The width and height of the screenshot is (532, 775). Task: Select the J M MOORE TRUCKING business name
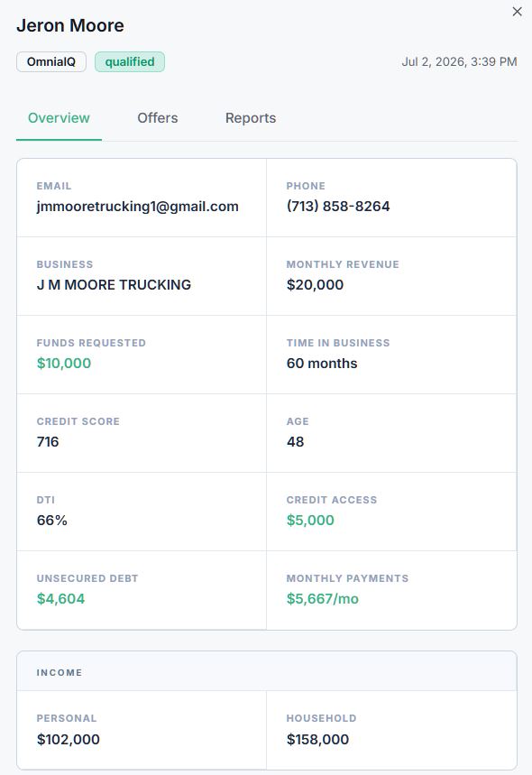(x=114, y=285)
